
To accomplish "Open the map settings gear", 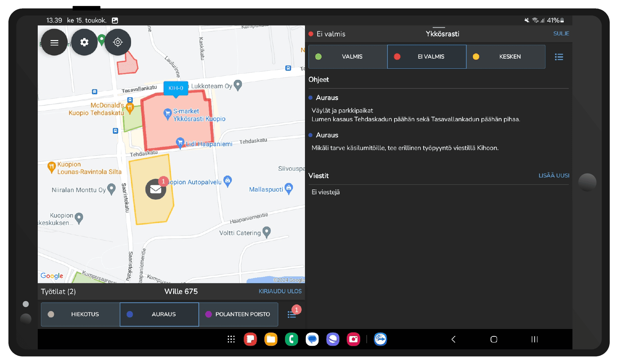I will pyautogui.click(x=84, y=42).
